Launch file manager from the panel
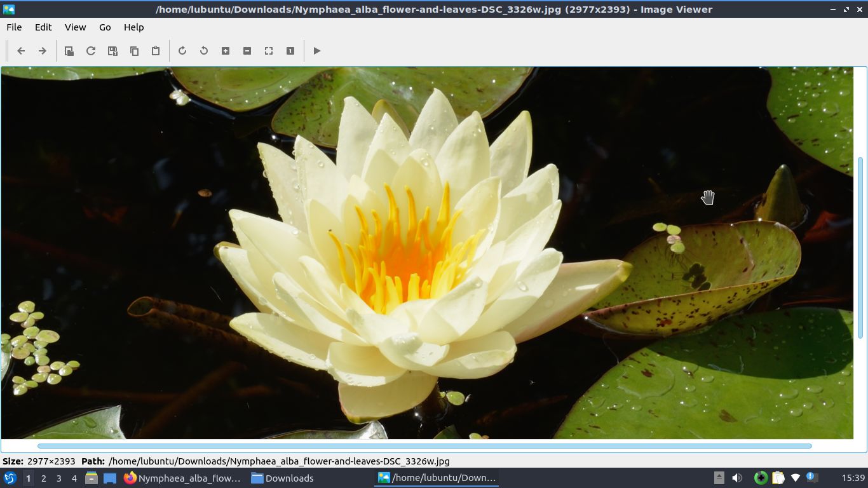 [92, 478]
